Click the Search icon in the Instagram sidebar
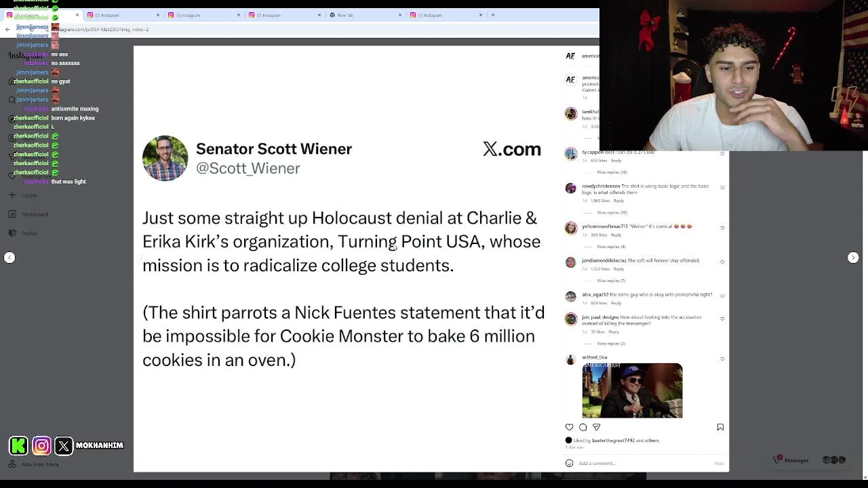 (x=12, y=100)
